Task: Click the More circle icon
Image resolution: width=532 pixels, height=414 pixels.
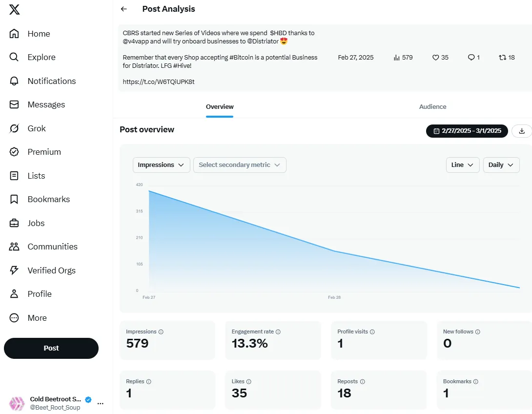Action: tap(14, 318)
